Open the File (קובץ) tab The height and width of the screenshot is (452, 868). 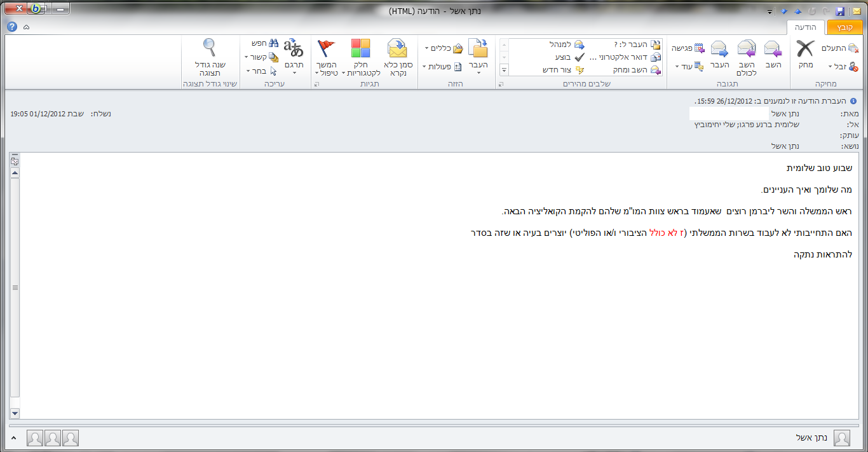pos(844,27)
